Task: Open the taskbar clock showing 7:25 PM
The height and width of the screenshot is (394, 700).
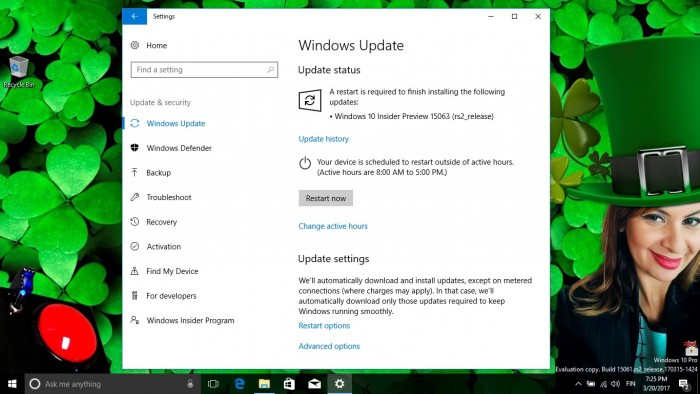Action: [x=657, y=384]
